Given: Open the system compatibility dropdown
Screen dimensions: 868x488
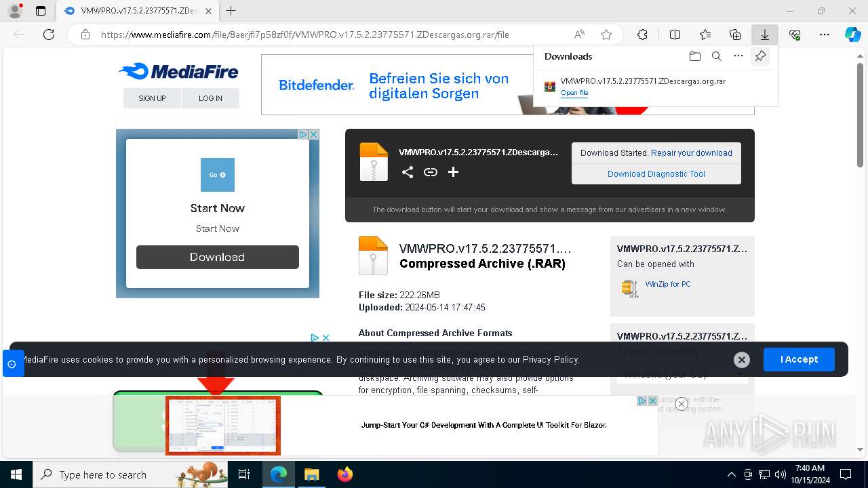Looking at the screenshot, I should [682, 374].
